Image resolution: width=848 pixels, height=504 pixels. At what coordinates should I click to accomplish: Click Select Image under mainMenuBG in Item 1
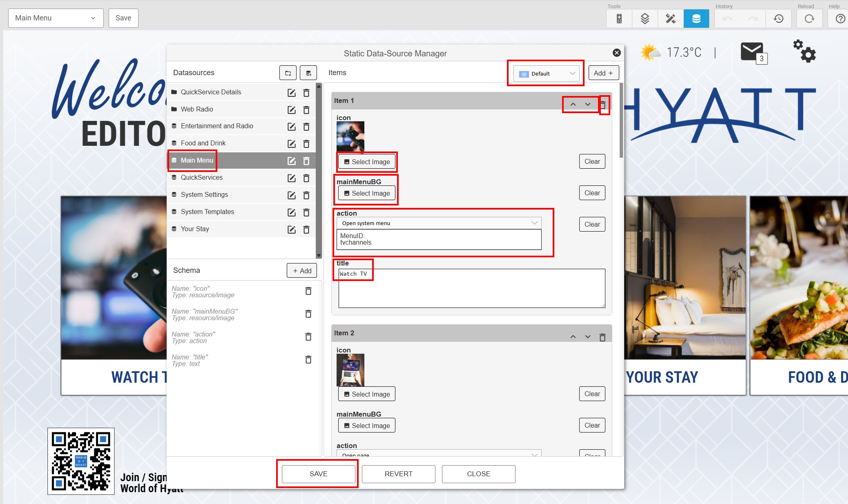pos(367,193)
